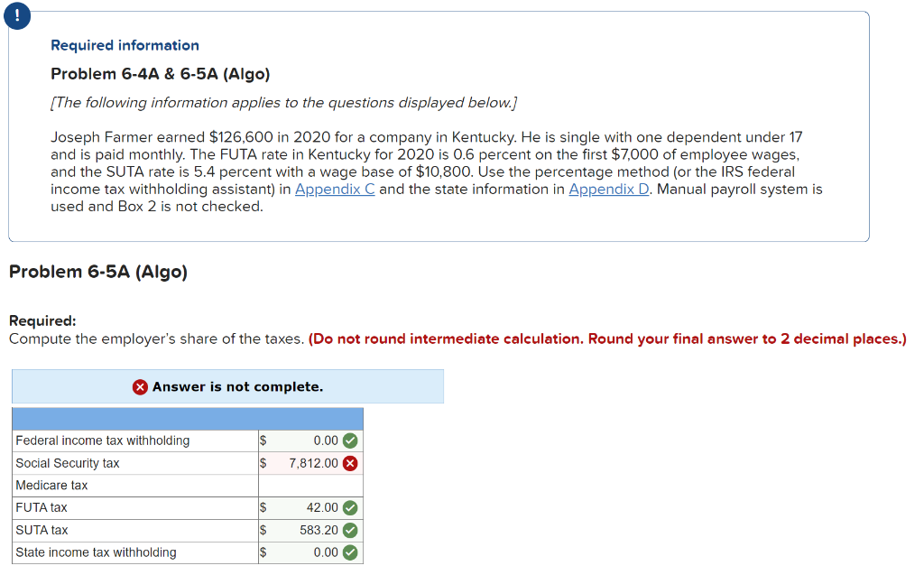Click the Medicare tax row label

51,485
